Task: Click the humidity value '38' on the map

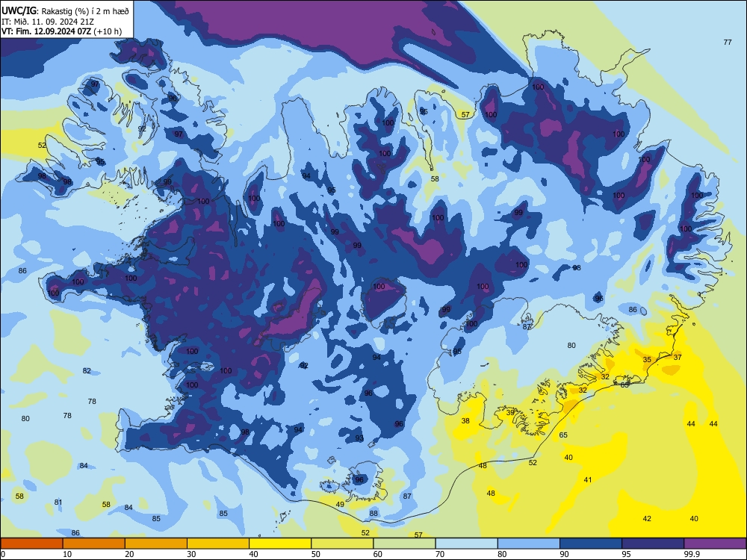Action: point(465,420)
